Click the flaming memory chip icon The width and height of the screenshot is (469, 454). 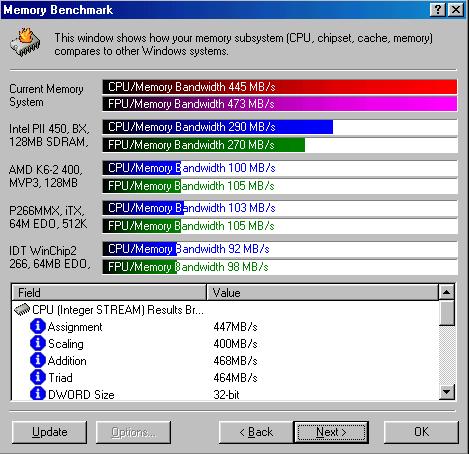click(25, 42)
